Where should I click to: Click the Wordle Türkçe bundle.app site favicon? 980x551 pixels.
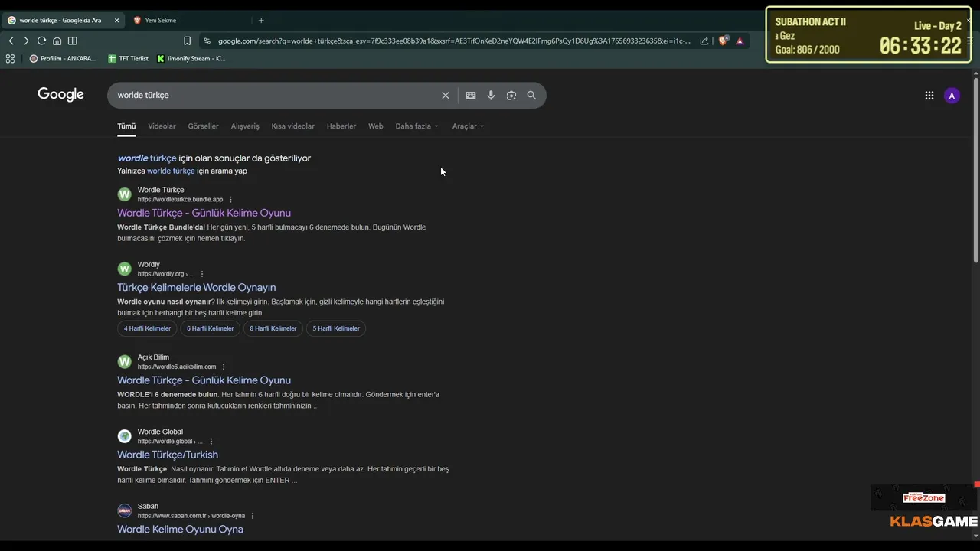click(124, 194)
